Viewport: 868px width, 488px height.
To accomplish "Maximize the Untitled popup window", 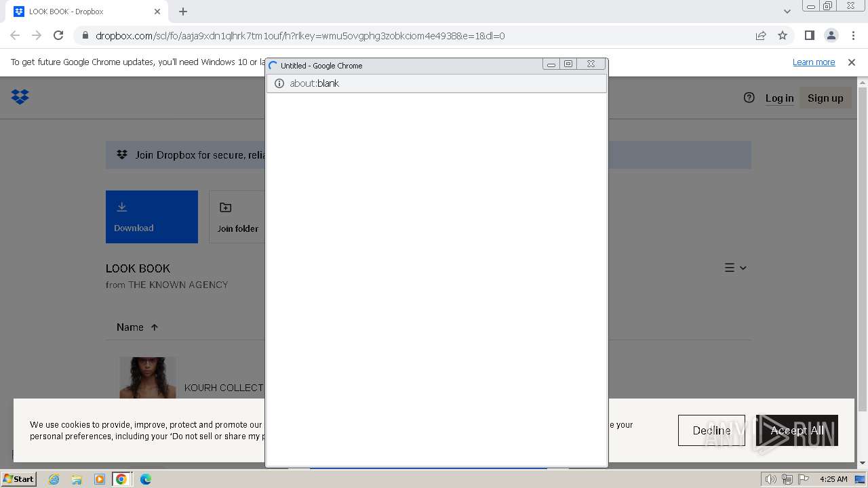I will point(568,64).
